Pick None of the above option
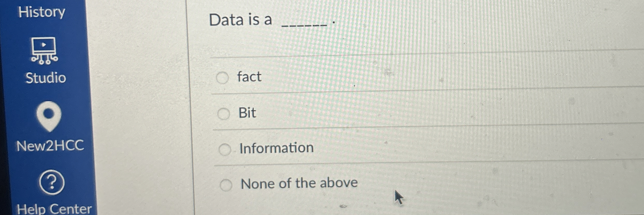Viewport: 644px width, 215px height. [x=227, y=185]
